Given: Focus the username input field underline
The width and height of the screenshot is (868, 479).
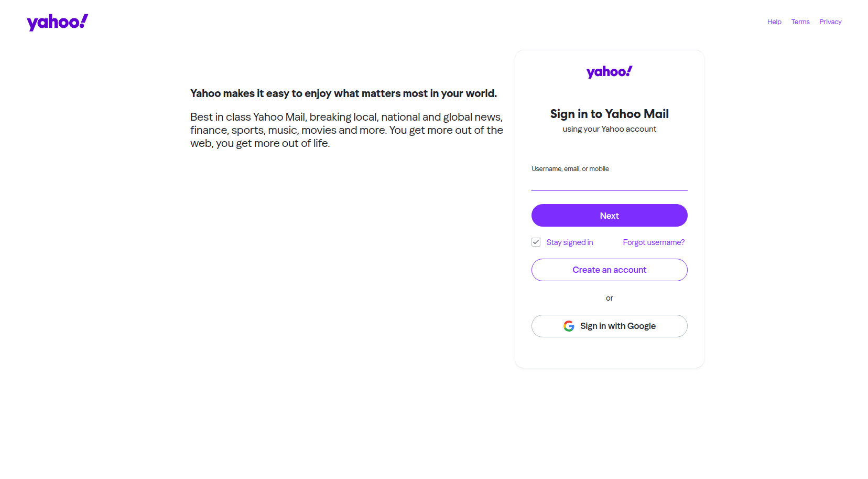Looking at the screenshot, I should coord(609,184).
